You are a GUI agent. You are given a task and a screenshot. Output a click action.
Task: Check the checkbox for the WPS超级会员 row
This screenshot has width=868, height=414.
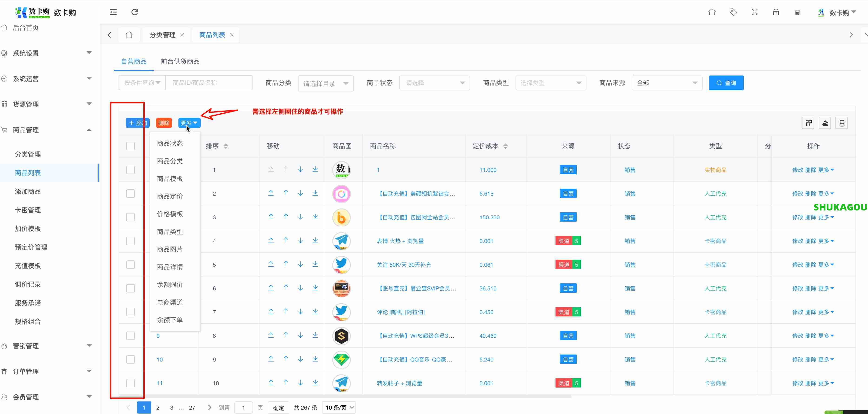[x=131, y=335]
